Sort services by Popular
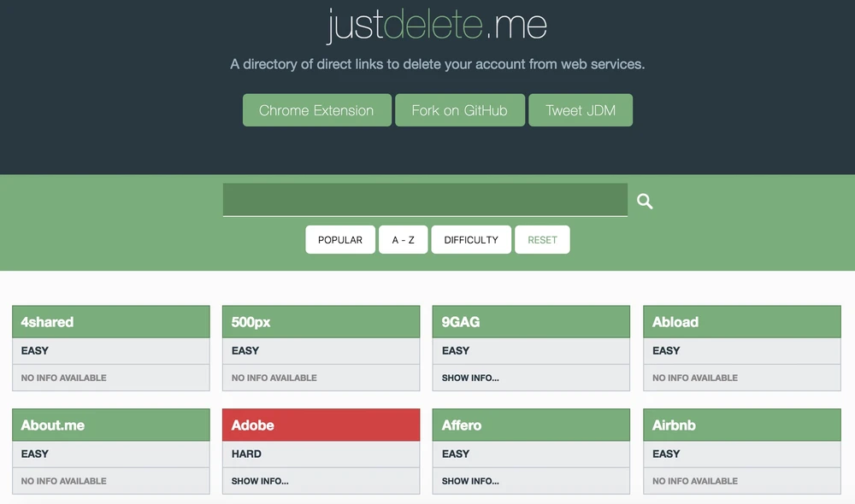This screenshot has width=855, height=504. [x=340, y=240]
